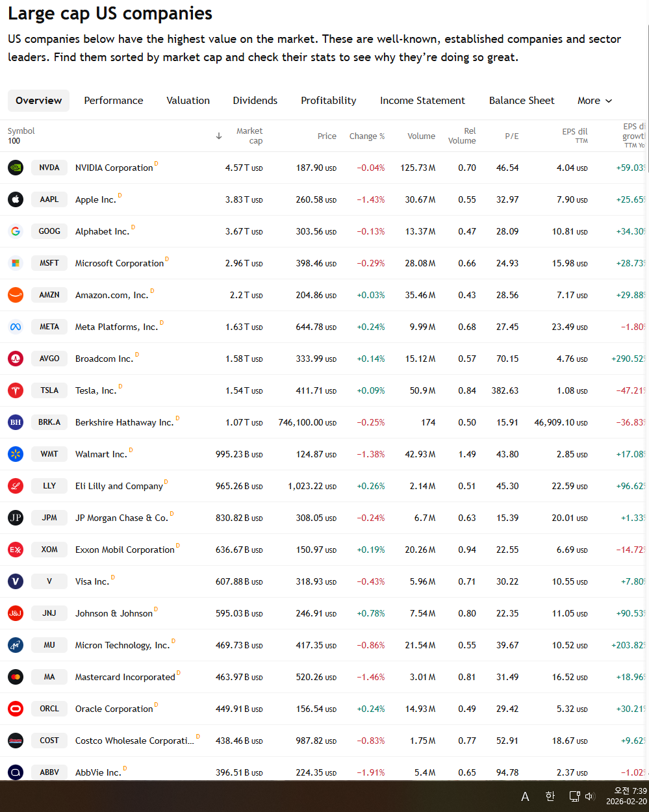Open the Meta Platforms, Inc. link

pyautogui.click(x=116, y=327)
